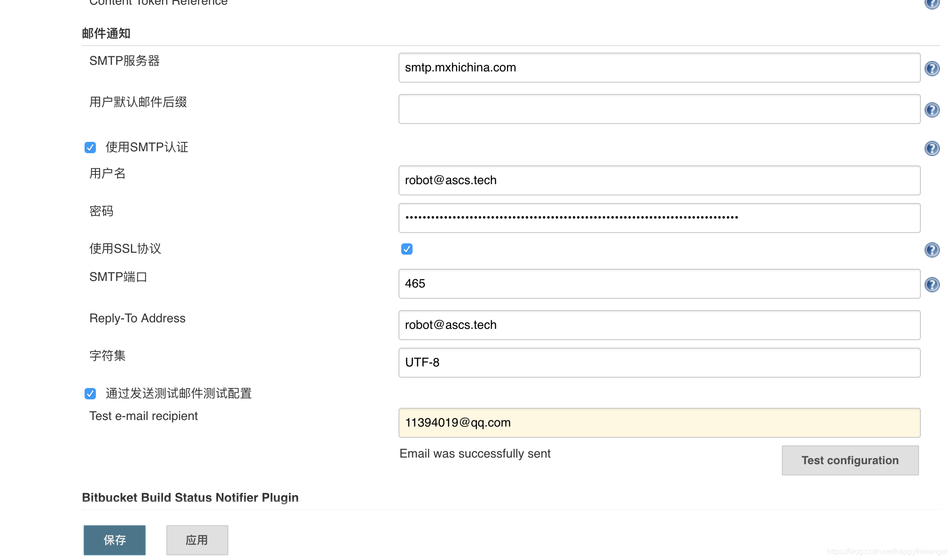Open help icon for SMTP端口

tap(932, 285)
